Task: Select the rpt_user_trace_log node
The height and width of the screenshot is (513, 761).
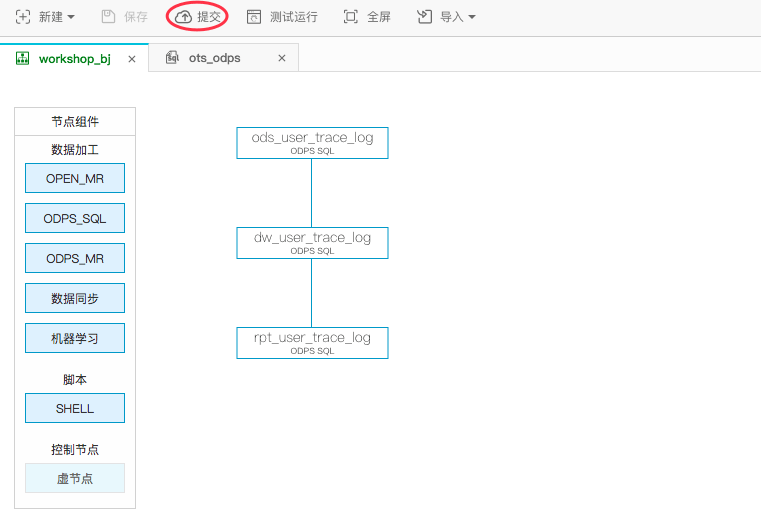Action: (312, 343)
